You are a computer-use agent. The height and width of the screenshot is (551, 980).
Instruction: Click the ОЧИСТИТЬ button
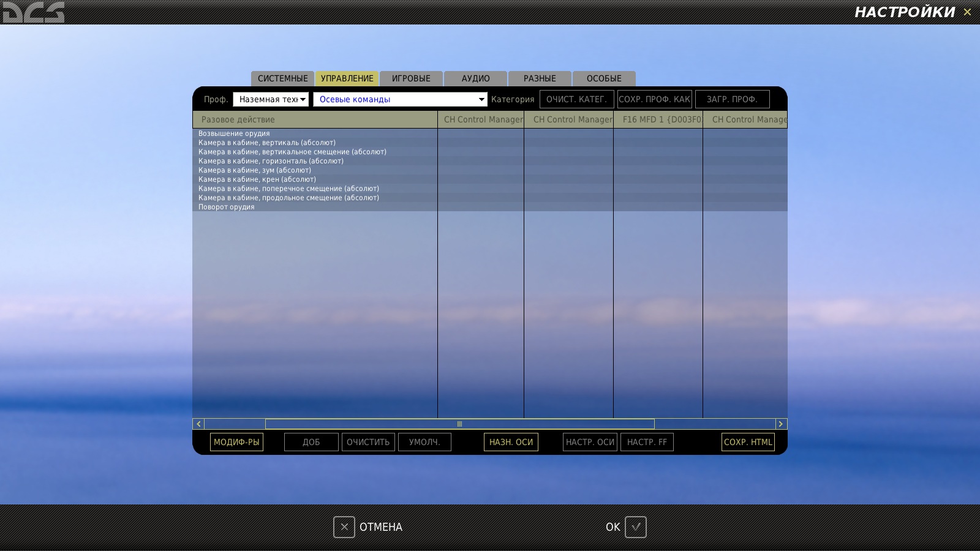click(x=368, y=442)
